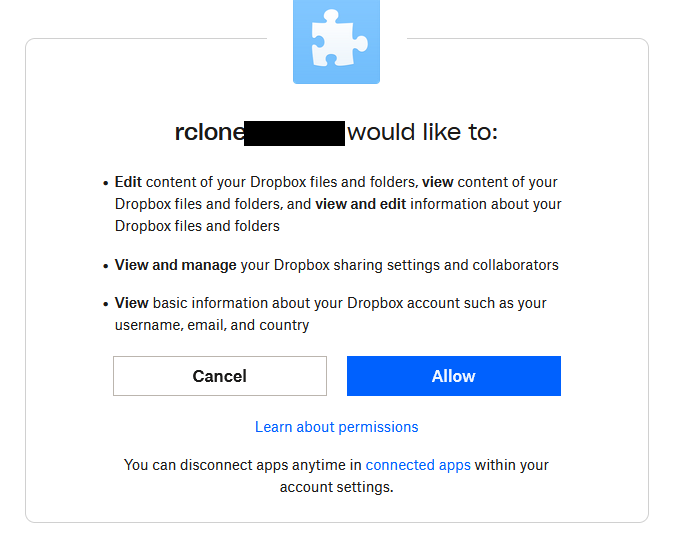The image size is (699, 548).
Task: Click the puzzle piece app icon
Action: tap(336, 41)
